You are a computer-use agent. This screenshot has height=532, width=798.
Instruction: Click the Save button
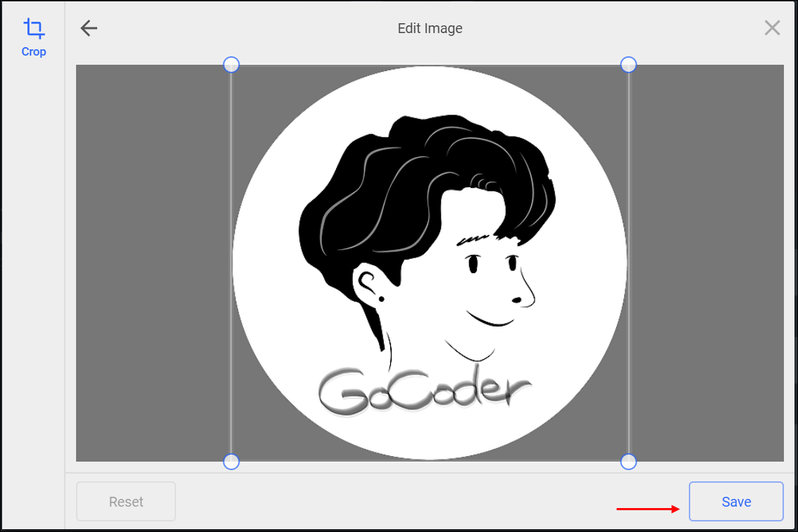(736, 502)
